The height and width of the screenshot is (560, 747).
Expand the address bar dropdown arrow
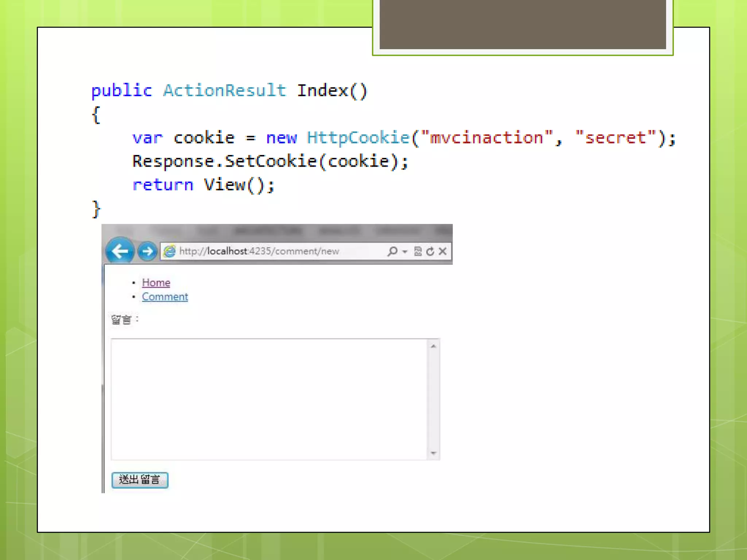pos(405,252)
